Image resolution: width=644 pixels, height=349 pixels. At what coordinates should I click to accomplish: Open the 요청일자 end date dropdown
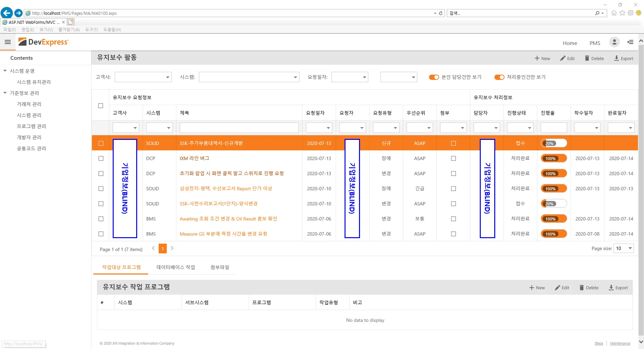coord(413,77)
